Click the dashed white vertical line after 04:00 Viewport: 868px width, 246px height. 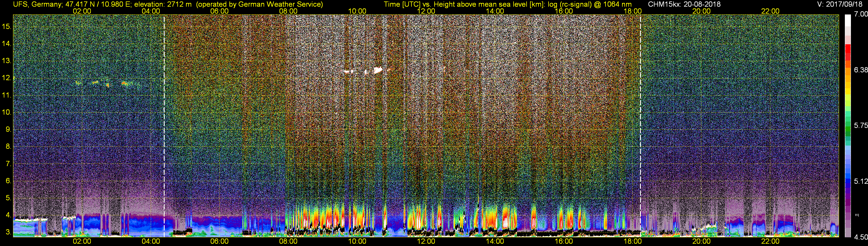tap(164, 126)
